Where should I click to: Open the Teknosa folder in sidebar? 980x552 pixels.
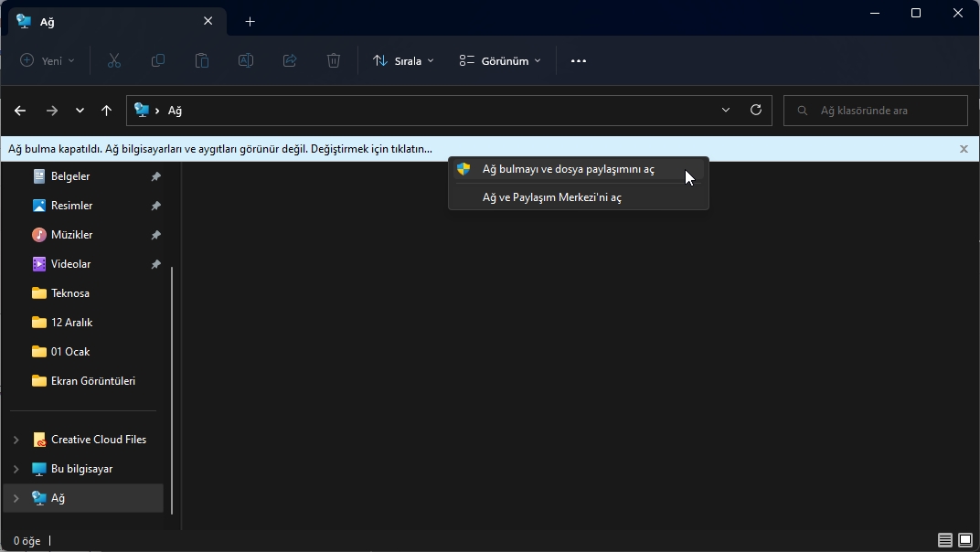coord(70,293)
